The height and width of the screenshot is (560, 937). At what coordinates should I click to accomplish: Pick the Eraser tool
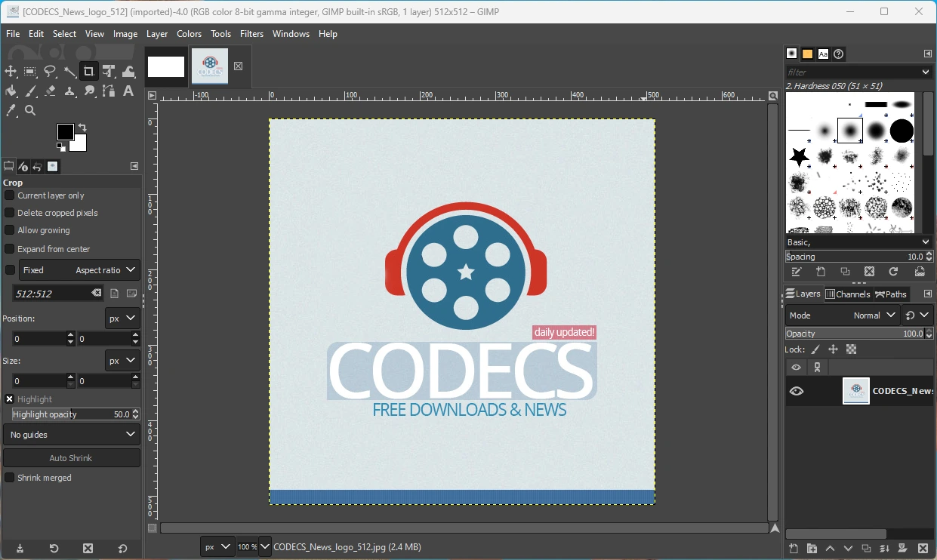click(x=50, y=91)
